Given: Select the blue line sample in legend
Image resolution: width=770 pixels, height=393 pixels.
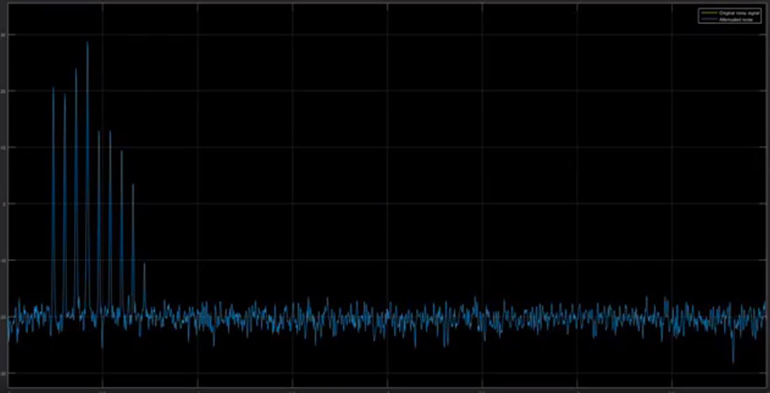Looking at the screenshot, I should [x=710, y=19].
